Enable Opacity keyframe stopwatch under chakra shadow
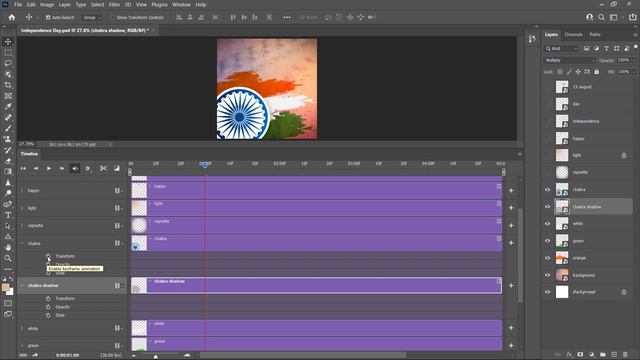The image size is (640, 360). point(48,307)
